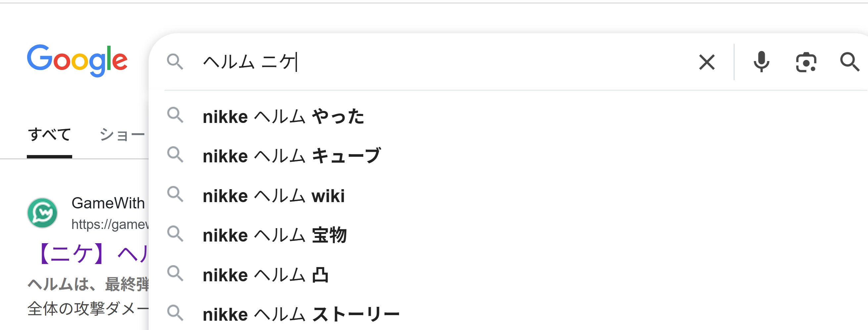The height and width of the screenshot is (330, 868).
Task: Click the magnifier icon beside "nikke ヘルム 凸"
Action: pos(175,274)
